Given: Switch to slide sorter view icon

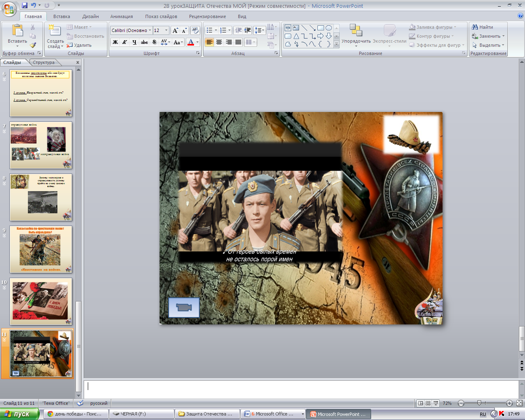Looking at the screenshot, I should click(428, 403).
